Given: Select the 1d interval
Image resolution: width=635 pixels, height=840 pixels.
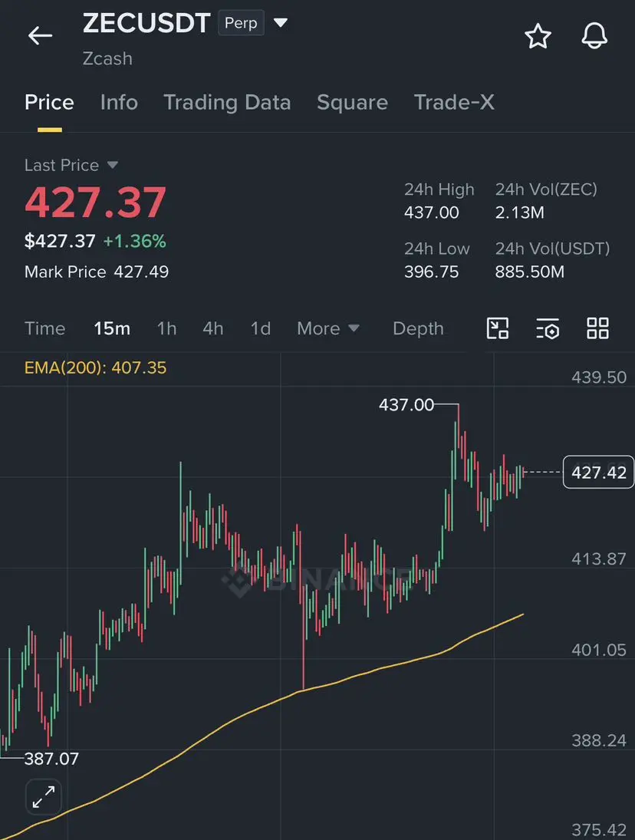Looking at the screenshot, I should coord(261,328).
